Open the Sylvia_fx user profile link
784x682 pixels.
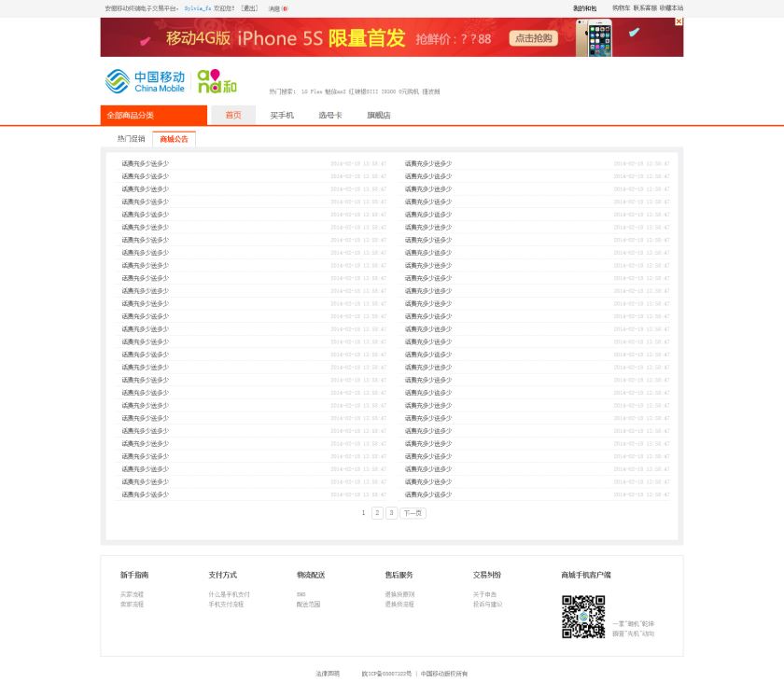click(198, 8)
